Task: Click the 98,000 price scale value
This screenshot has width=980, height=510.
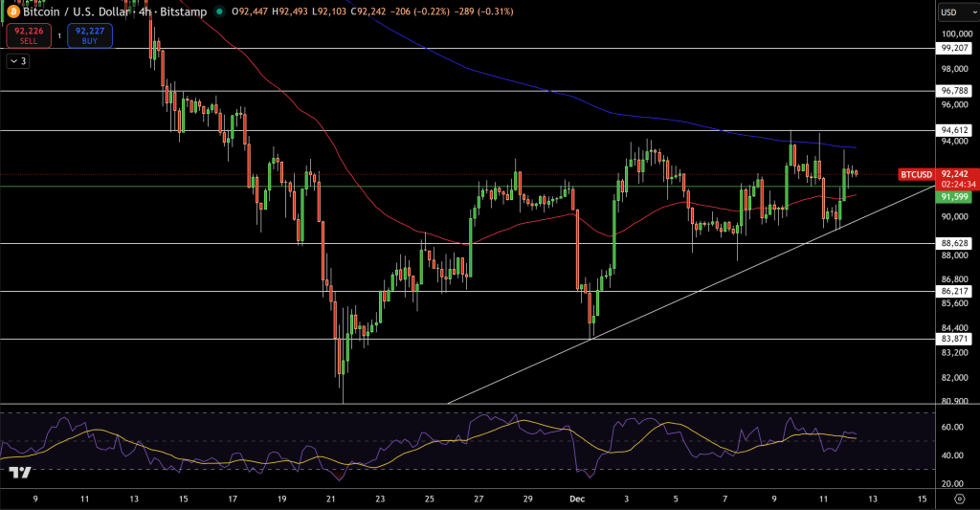Action: 954,69
